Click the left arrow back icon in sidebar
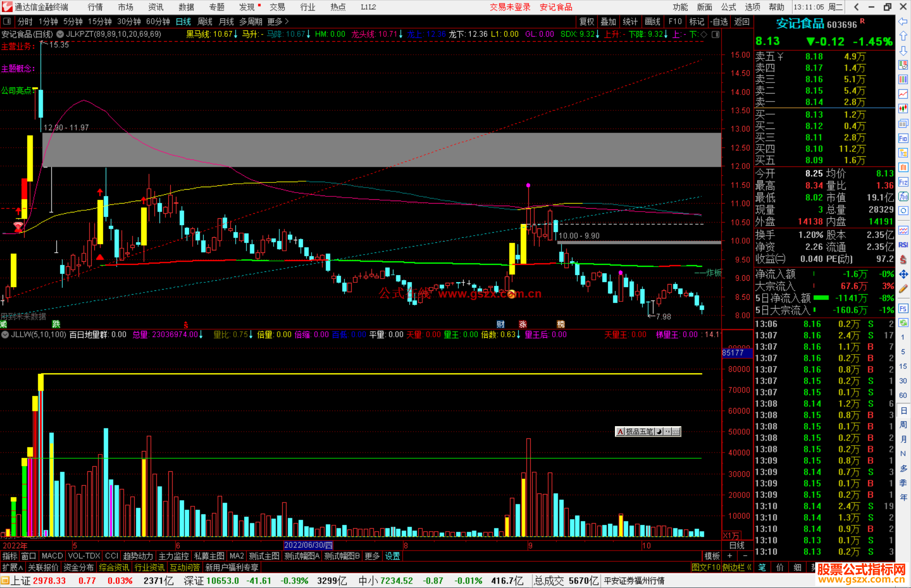Image resolution: width=911 pixels, height=588 pixels. tap(903, 21)
